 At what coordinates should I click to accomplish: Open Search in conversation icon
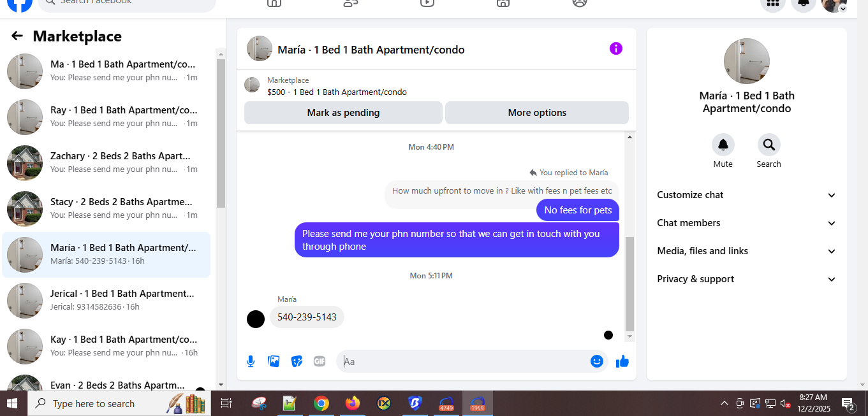pos(769,145)
